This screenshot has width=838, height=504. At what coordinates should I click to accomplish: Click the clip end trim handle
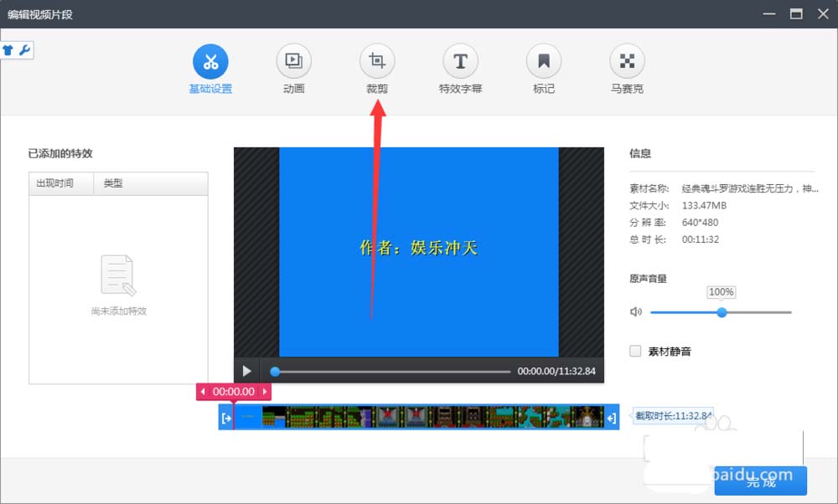click(x=612, y=418)
